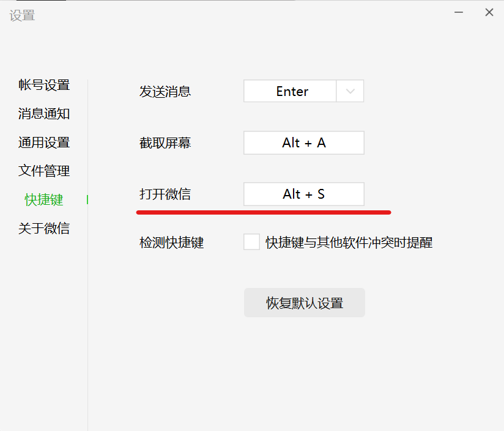
Task: Open the 帐号设置 settings section
Action: coord(44,85)
